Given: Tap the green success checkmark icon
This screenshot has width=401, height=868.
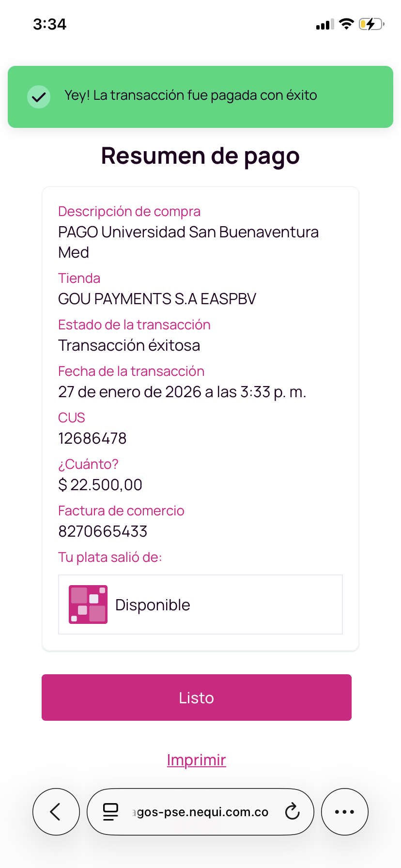Looking at the screenshot, I should (39, 97).
